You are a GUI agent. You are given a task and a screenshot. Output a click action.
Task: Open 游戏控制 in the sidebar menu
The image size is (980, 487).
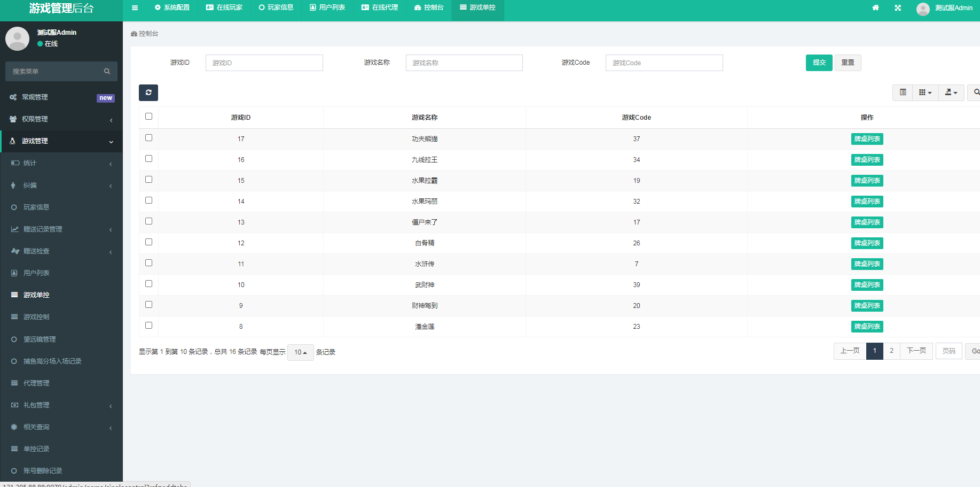tap(36, 317)
